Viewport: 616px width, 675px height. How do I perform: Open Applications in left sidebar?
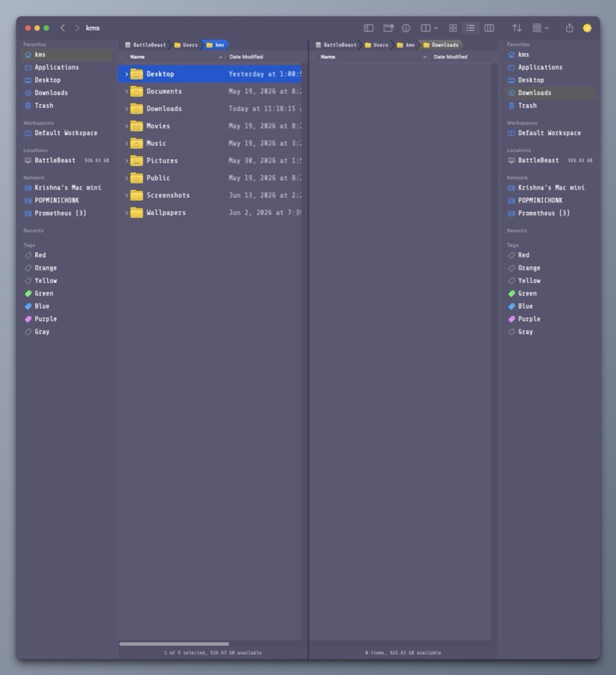[66, 67]
